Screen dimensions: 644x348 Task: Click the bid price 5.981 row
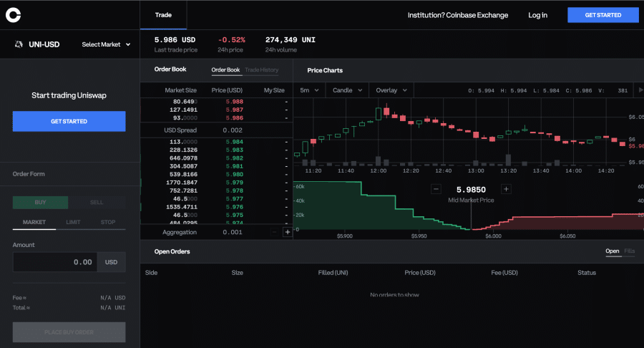pos(216,166)
